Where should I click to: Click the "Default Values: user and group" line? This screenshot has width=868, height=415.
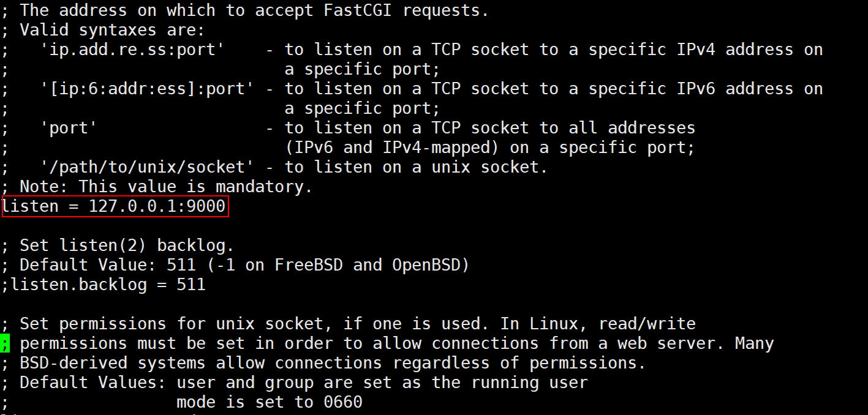(303, 383)
